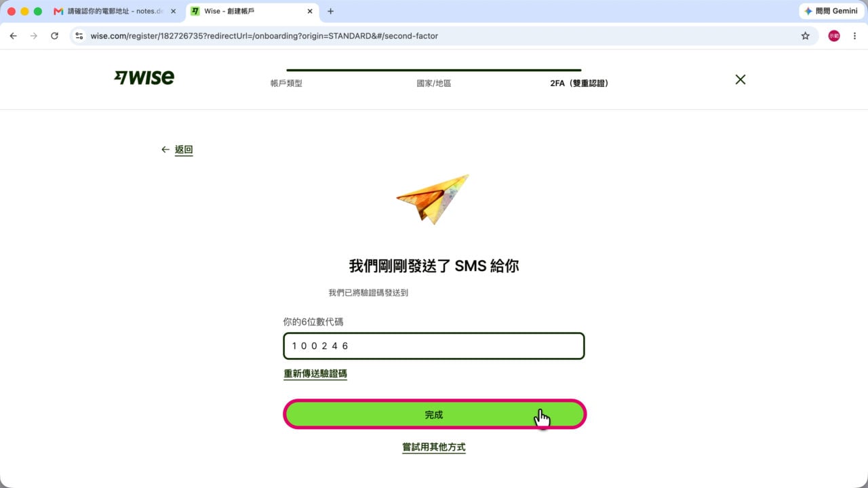Image resolution: width=868 pixels, height=488 pixels.
Task: Open the Chrome profile avatar
Action: (834, 36)
